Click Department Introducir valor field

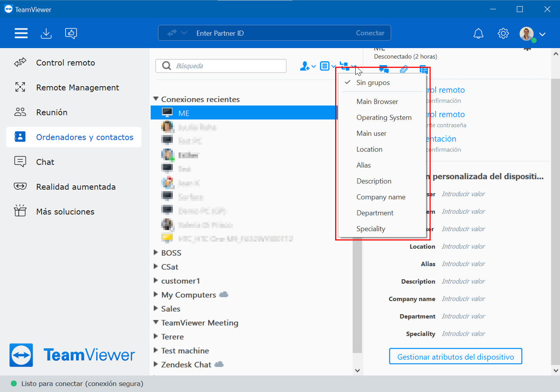(x=463, y=316)
